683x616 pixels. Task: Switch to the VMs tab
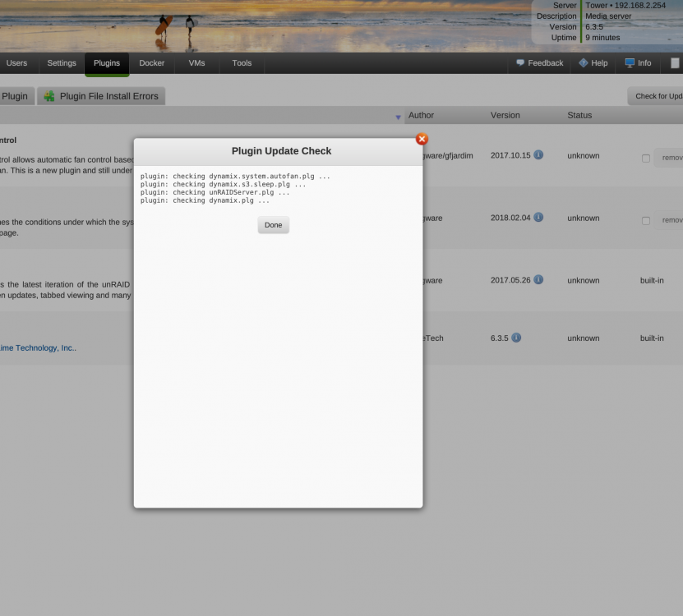[196, 63]
